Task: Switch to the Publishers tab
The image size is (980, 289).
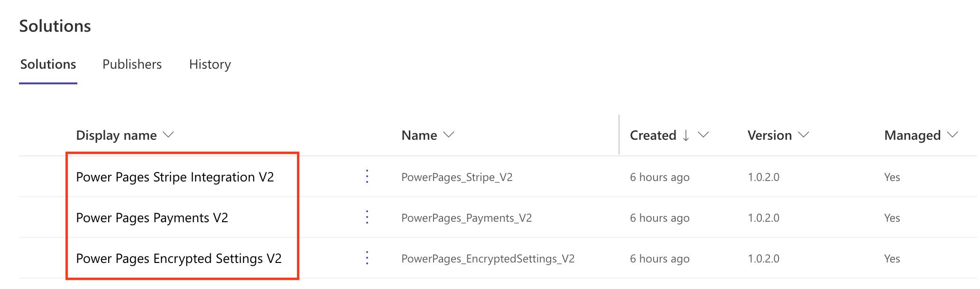Action: 132,64
